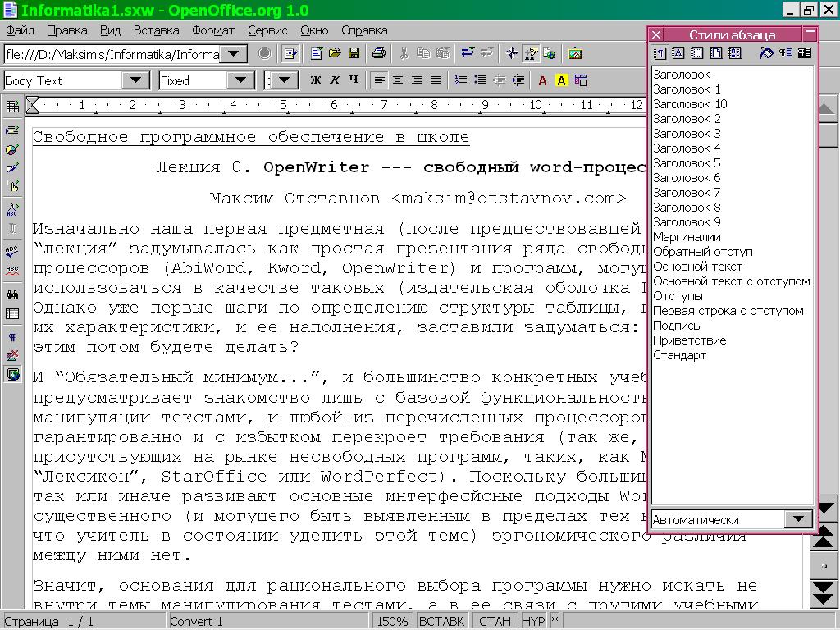This screenshot has width=840, height=630.
Task: Click the Save document floppy icon
Action: tap(354, 53)
